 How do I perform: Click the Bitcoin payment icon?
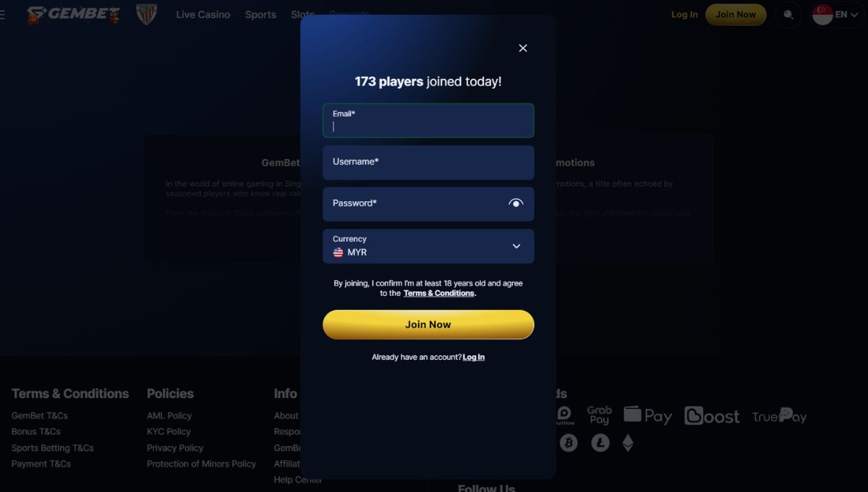pyautogui.click(x=569, y=443)
